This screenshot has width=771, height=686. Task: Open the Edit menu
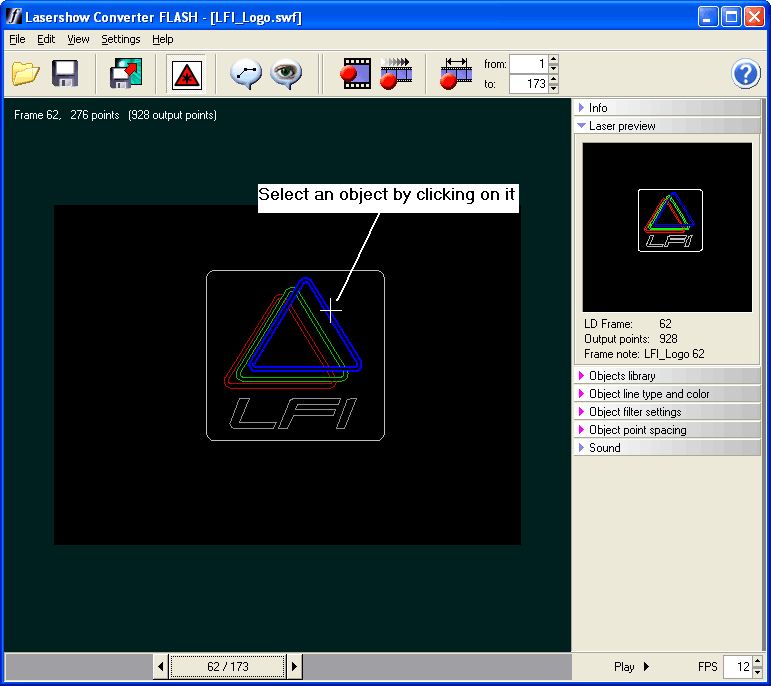pos(46,39)
